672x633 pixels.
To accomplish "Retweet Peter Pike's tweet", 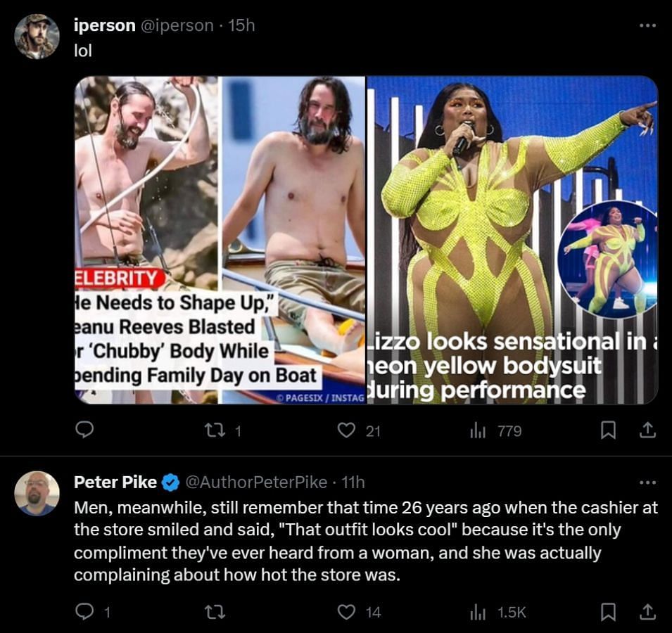I will [215, 612].
